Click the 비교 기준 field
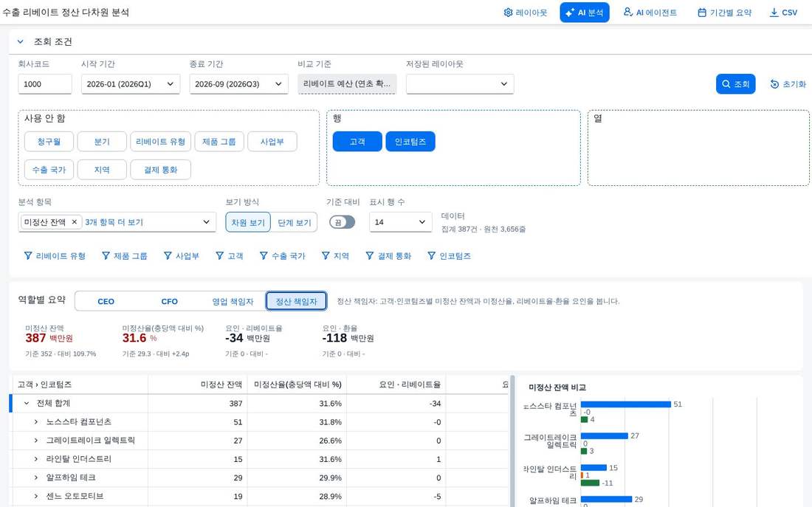The image size is (812, 507). click(347, 84)
